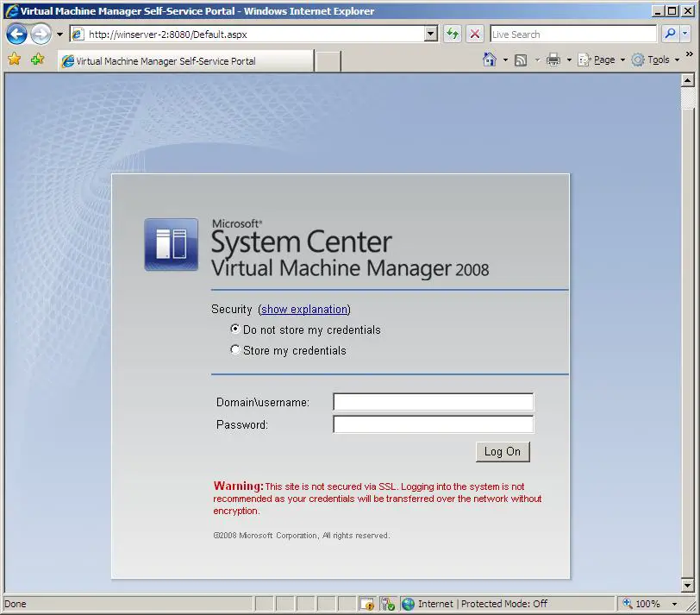Expand the address bar history dropdown
700x615 pixels.
click(x=431, y=34)
